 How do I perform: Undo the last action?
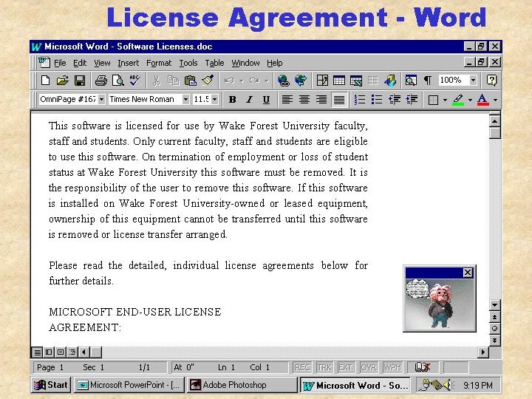tap(229, 81)
